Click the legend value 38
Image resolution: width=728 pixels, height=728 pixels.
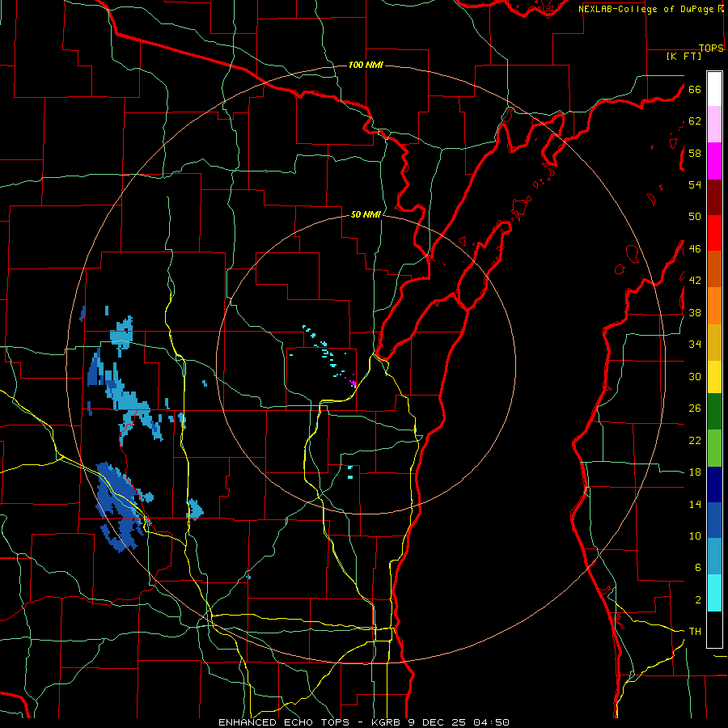click(x=695, y=312)
